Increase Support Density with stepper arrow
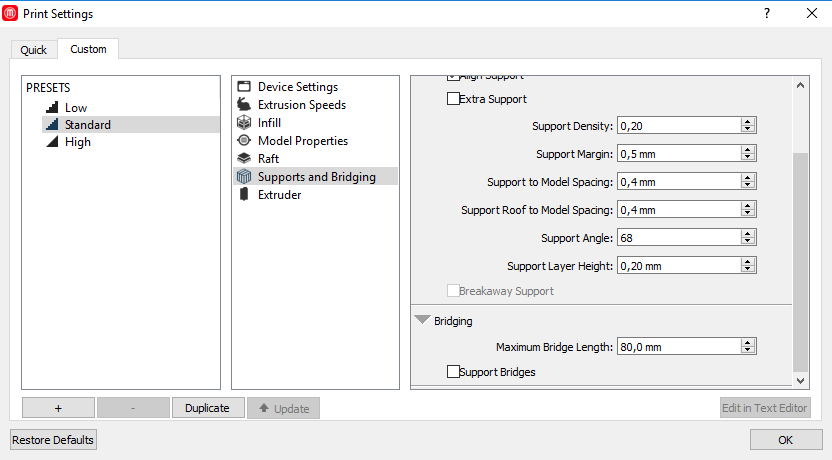The width and height of the screenshot is (832, 460). tap(747, 122)
